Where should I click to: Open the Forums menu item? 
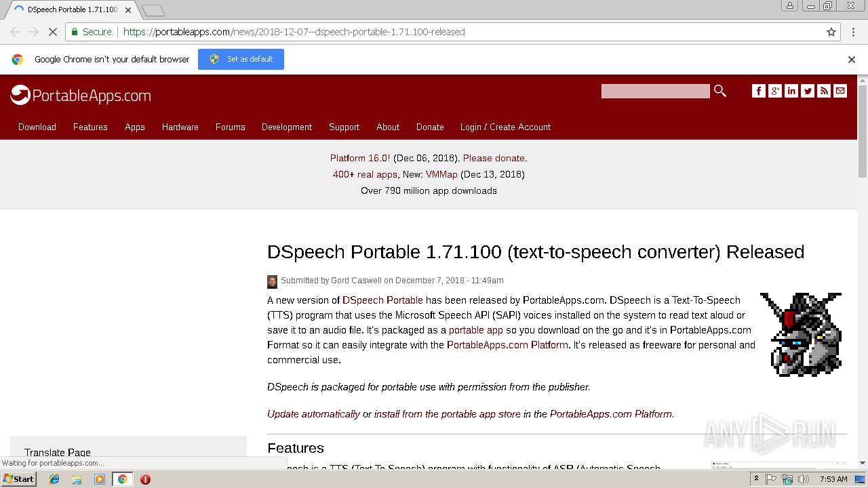[231, 127]
